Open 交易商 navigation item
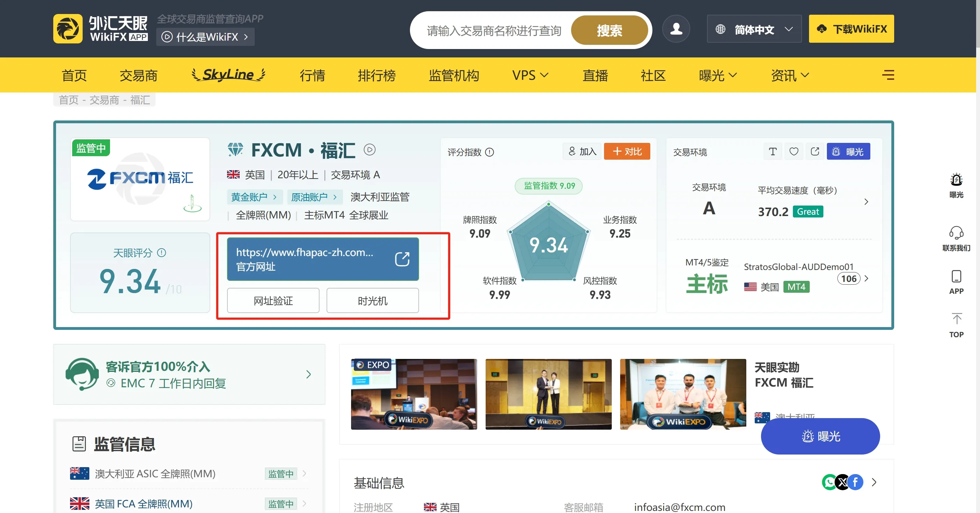 click(138, 75)
